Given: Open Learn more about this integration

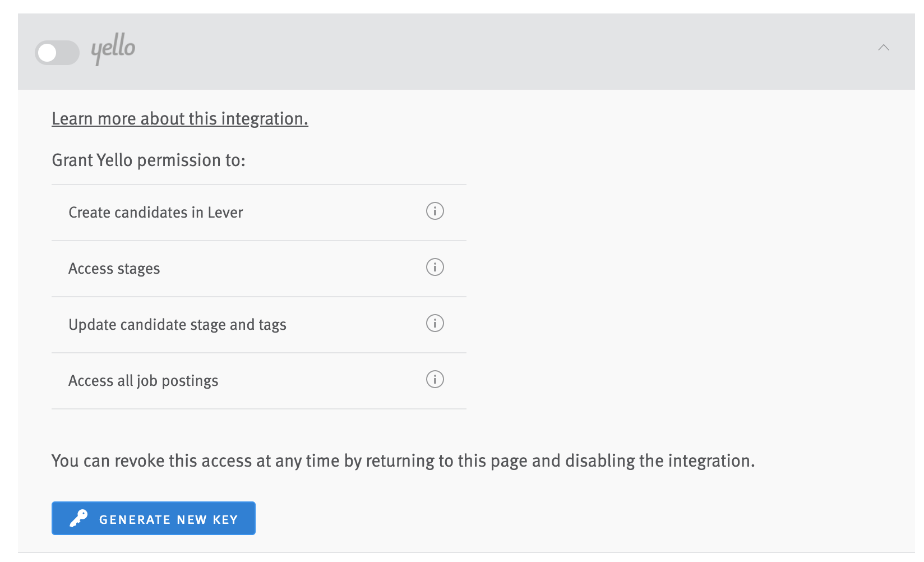Looking at the screenshot, I should pos(179,118).
